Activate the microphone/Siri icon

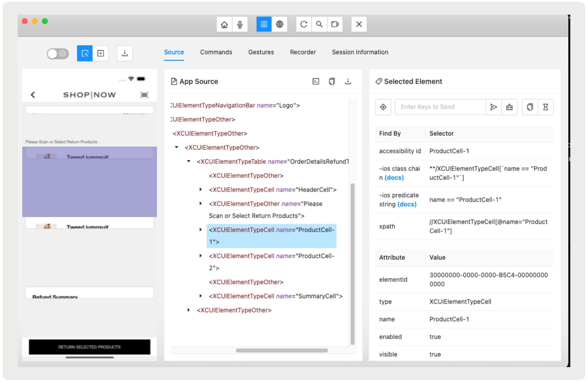[x=240, y=24]
